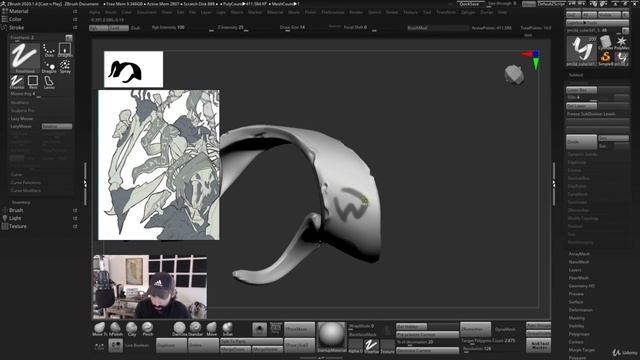
Task: Expand the Color palette
Action: click(x=16, y=19)
